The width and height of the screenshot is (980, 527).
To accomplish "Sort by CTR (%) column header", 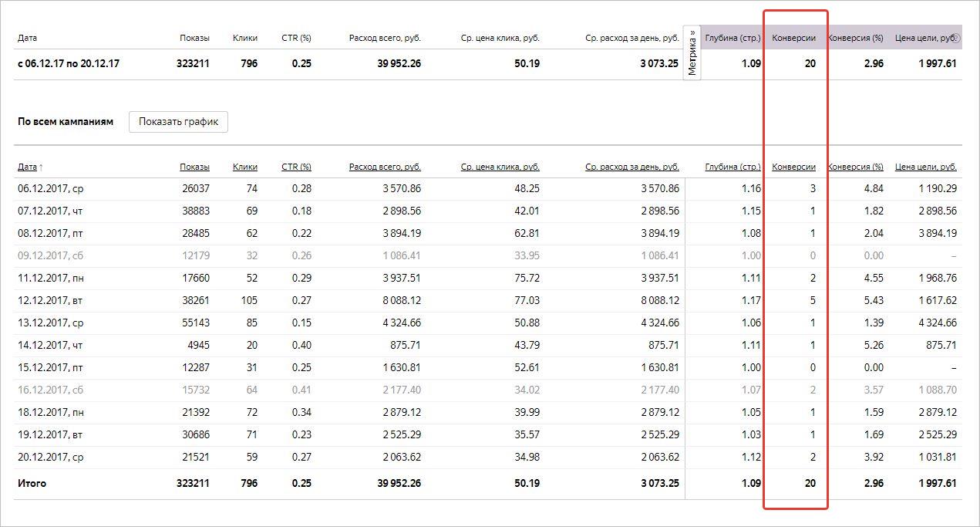I will coord(296,167).
